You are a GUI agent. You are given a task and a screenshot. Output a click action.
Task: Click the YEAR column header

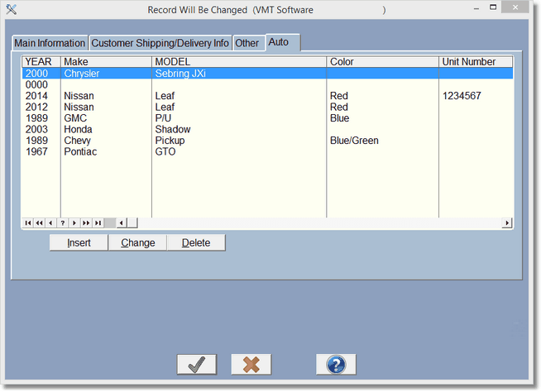(x=41, y=62)
